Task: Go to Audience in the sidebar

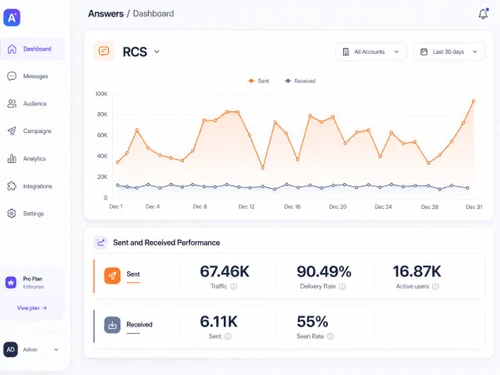Action: (33, 104)
